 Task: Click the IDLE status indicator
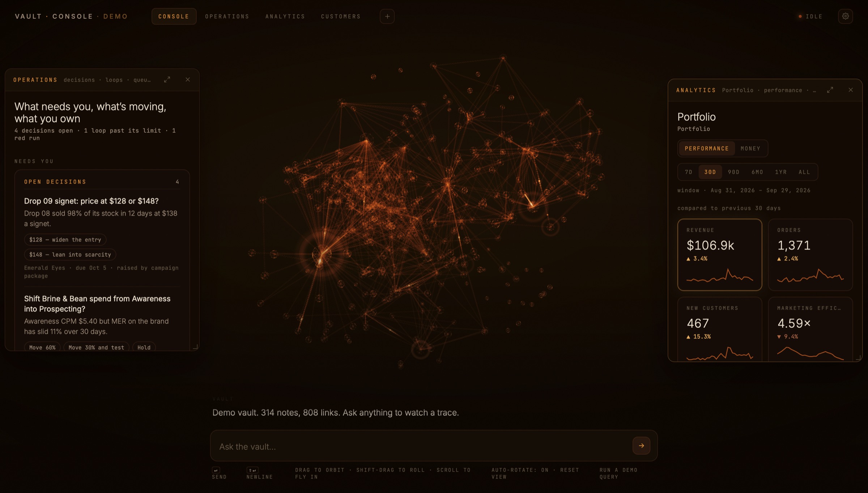(810, 16)
